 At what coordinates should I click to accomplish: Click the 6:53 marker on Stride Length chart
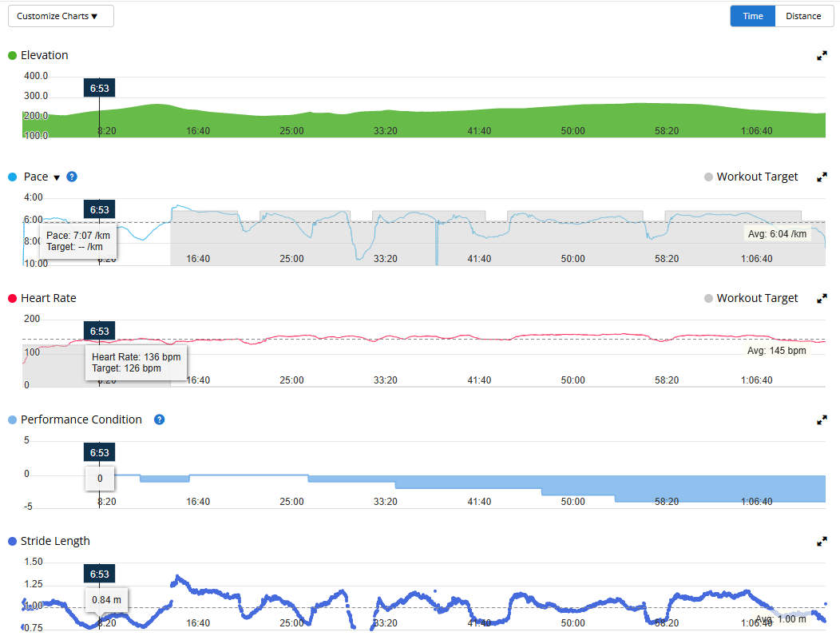click(99, 574)
